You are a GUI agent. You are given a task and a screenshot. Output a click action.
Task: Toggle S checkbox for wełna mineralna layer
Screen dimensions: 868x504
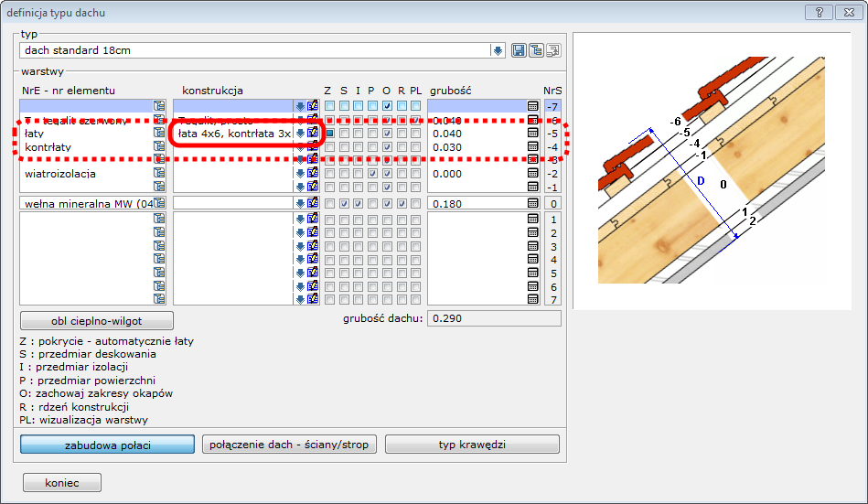tap(344, 203)
